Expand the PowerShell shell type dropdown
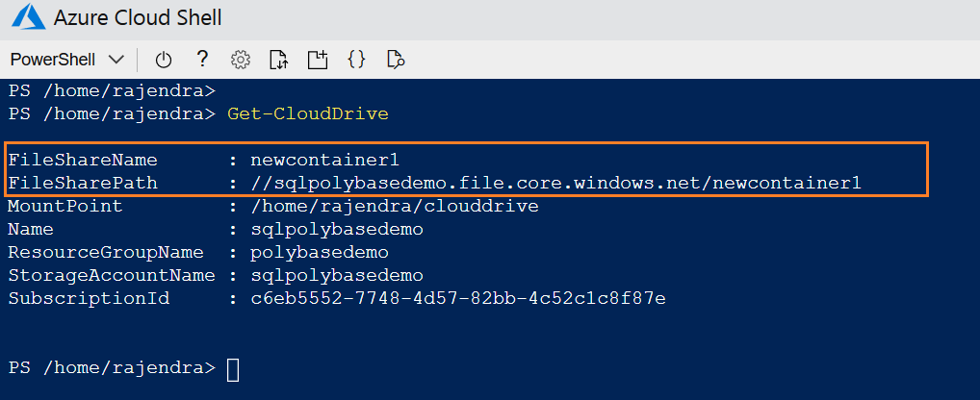This screenshot has height=400, width=980. pyautogui.click(x=67, y=60)
